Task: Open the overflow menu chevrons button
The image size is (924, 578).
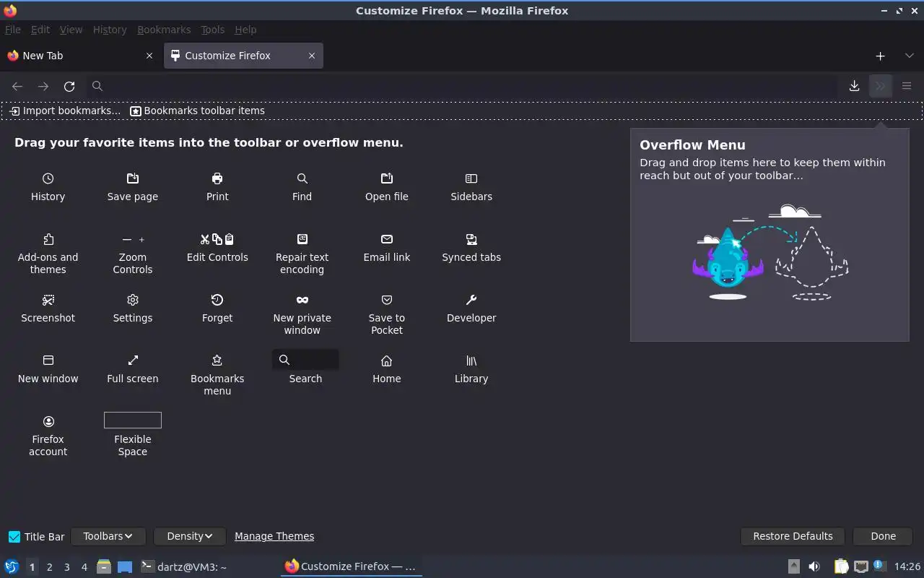Action: [881, 86]
